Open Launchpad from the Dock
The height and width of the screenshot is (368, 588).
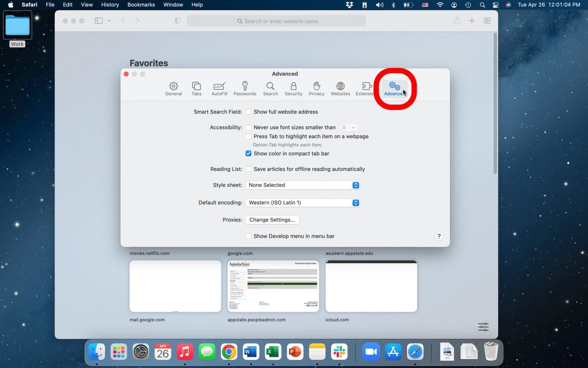point(119,352)
